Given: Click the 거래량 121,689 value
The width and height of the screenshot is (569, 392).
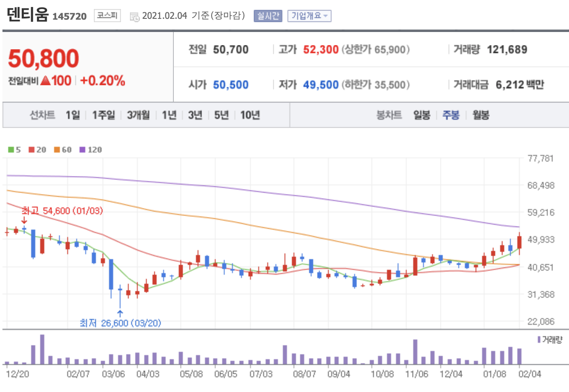Looking at the screenshot, I should point(507,50).
